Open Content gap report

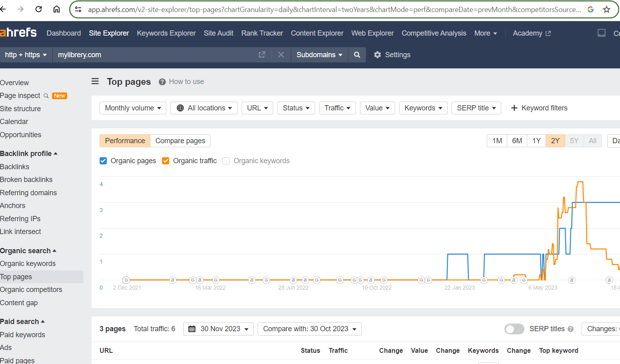click(x=19, y=303)
